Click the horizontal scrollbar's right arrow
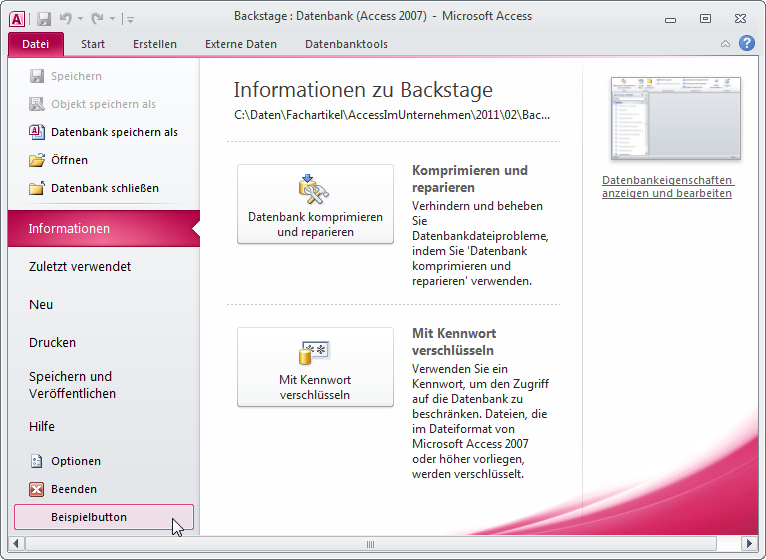Viewport: 766px width, 560px height. (x=742, y=544)
